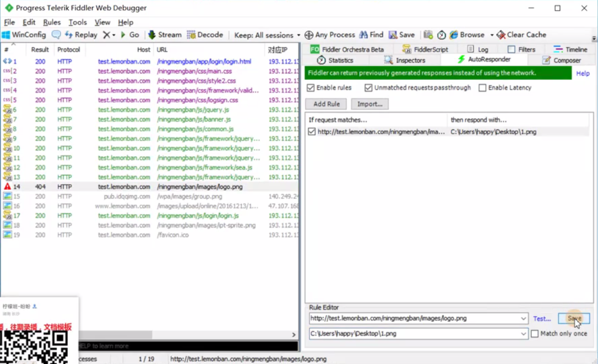Screen dimensions: 598x364
Task: Check the Enable Latency box
Action: tap(483, 88)
